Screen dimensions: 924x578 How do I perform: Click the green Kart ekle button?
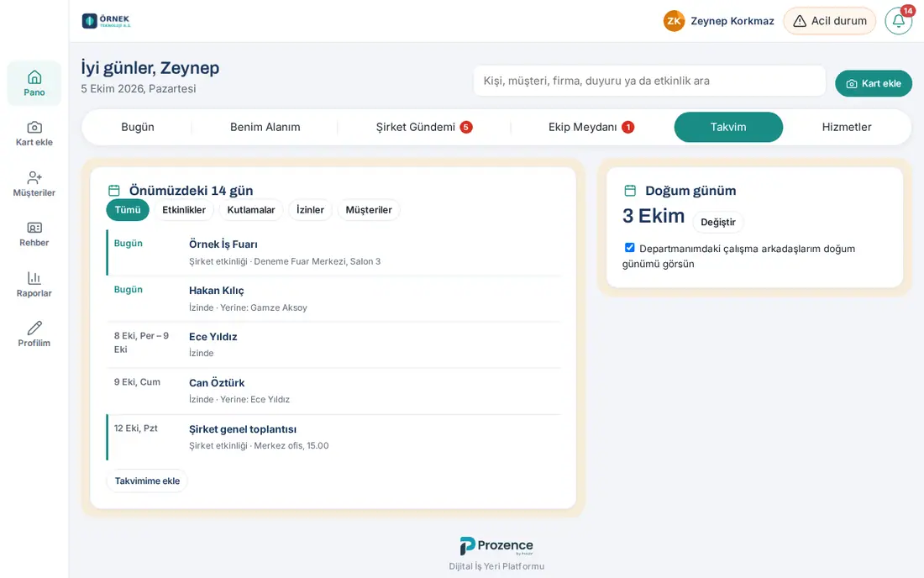pyautogui.click(x=874, y=84)
